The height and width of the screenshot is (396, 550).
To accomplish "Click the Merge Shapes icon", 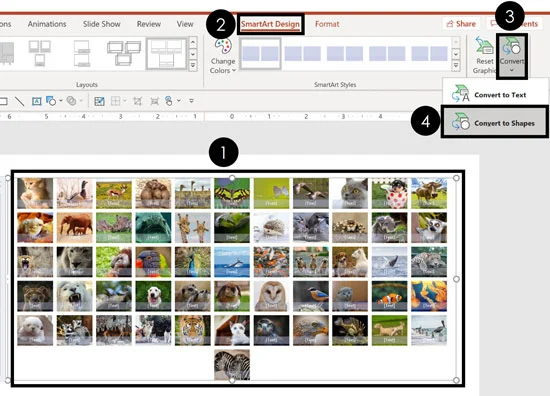I will tap(71, 101).
